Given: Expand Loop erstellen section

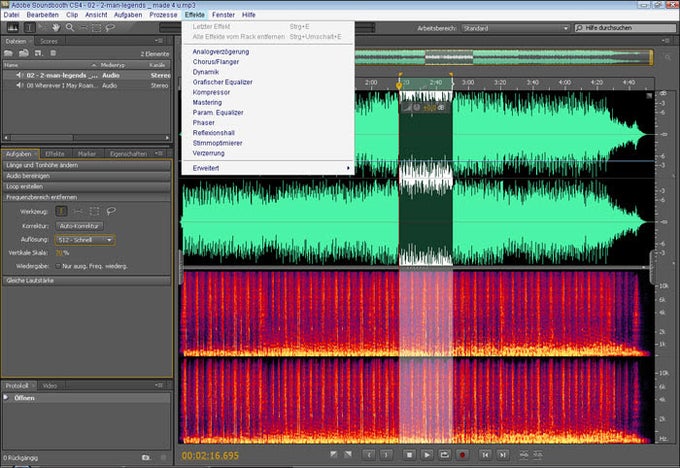Looking at the screenshot, I should pos(86,187).
